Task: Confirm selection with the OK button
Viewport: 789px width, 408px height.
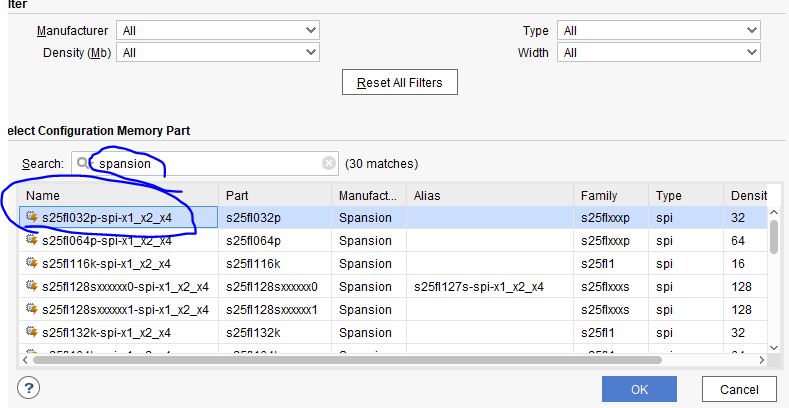Action: click(640, 388)
